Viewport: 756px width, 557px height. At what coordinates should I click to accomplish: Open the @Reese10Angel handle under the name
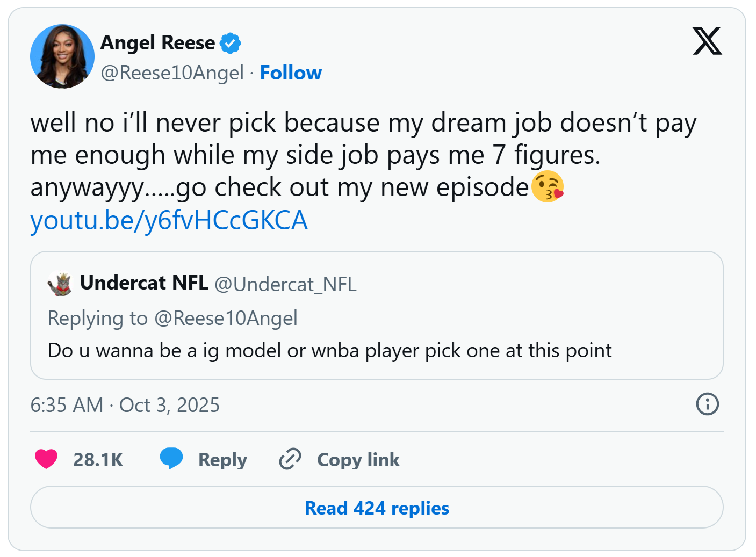172,73
